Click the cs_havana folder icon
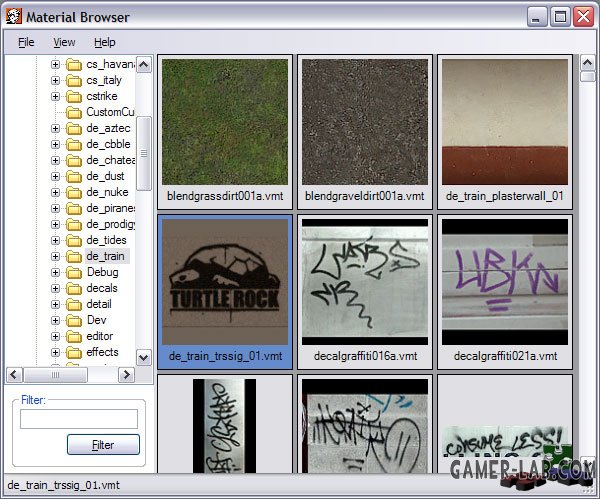Viewport: 600px width, 499px height. (74, 65)
